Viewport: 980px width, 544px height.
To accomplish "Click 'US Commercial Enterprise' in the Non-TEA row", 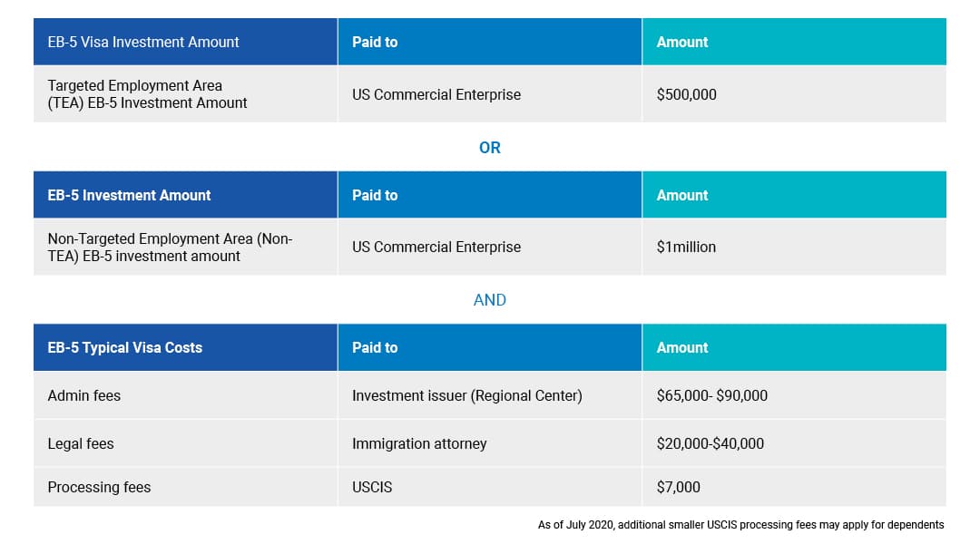I will [436, 247].
